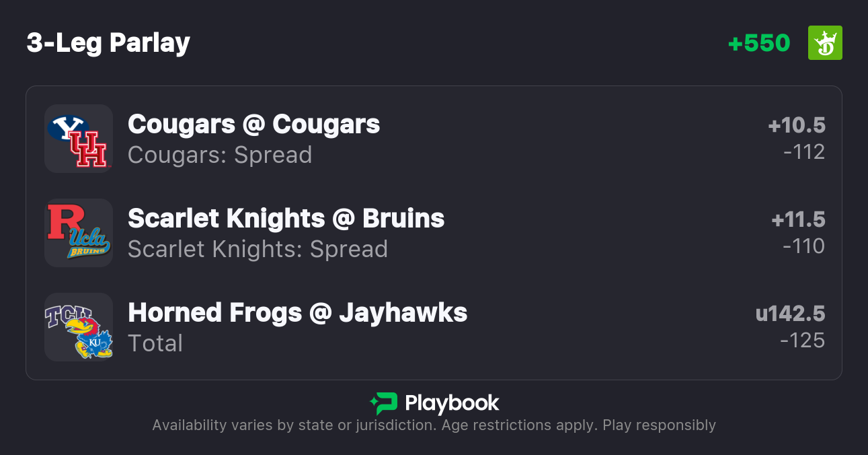
Task: Click the TCU and Kansas team logos icon
Action: tap(78, 327)
